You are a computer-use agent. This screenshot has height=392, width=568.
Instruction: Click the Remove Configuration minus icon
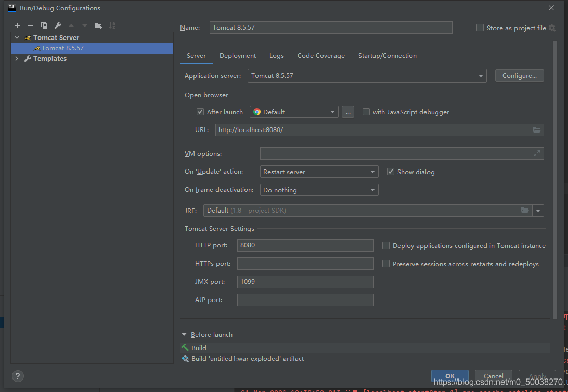(x=31, y=25)
